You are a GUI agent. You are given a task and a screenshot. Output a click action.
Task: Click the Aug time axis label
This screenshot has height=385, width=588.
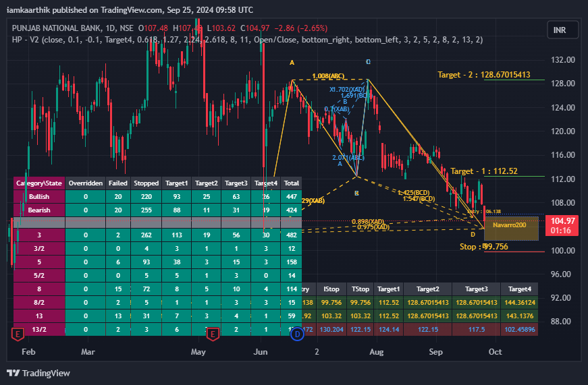[376, 352]
